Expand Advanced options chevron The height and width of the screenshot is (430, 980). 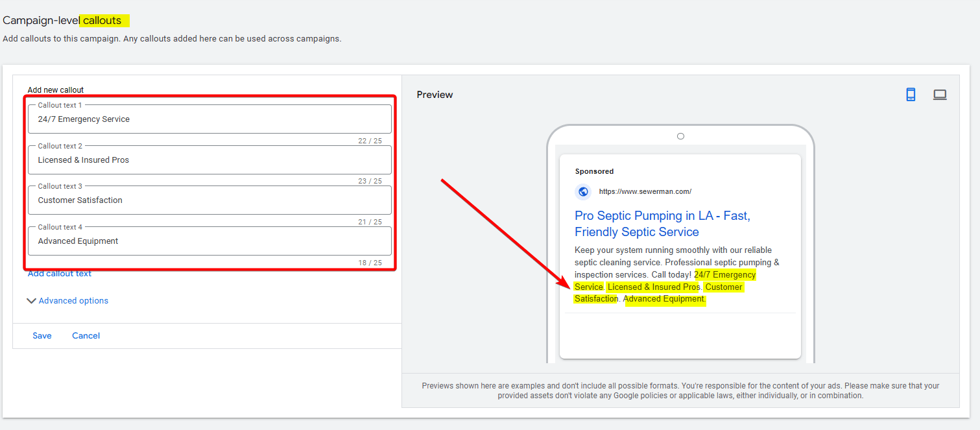32,301
